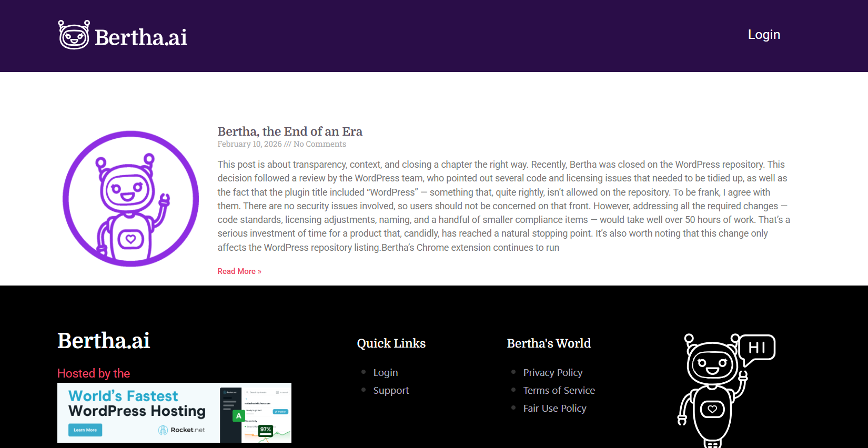Open Login in the top navigation

pyautogui.click(x=764, y=35)
